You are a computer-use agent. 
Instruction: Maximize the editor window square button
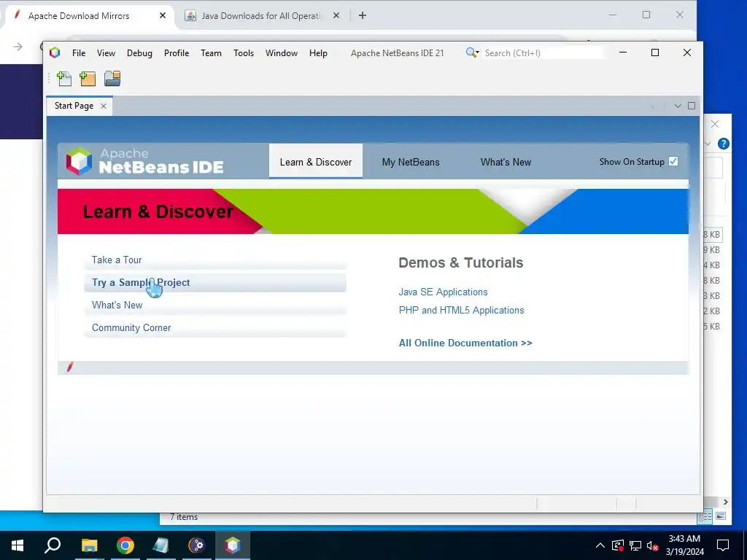[692, 106]
